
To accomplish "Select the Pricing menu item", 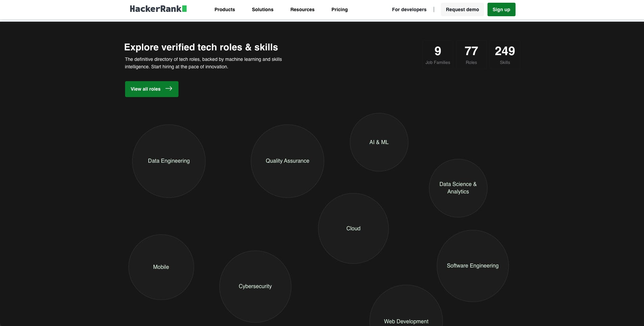I will (339, 9).
